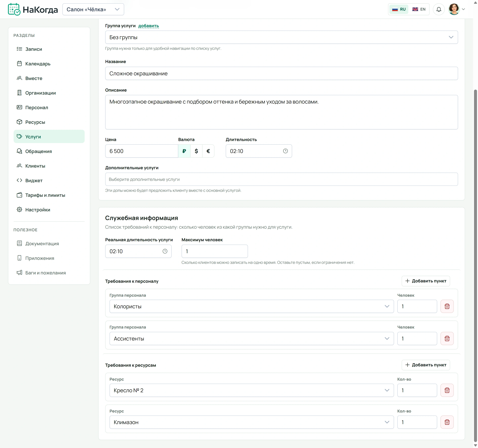
Task: Open the user avatar menu
Action: (456, 9)
